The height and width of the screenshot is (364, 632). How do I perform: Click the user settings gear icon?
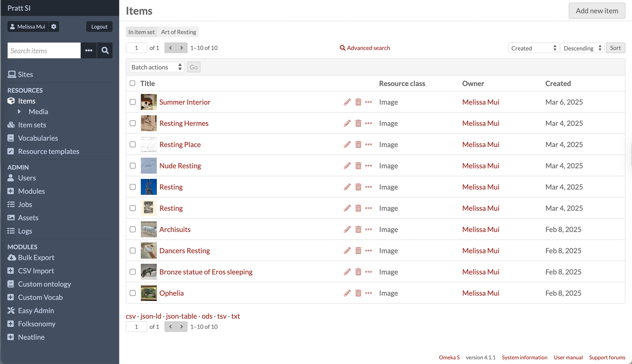pyautogui.click(x=54, y=27)
